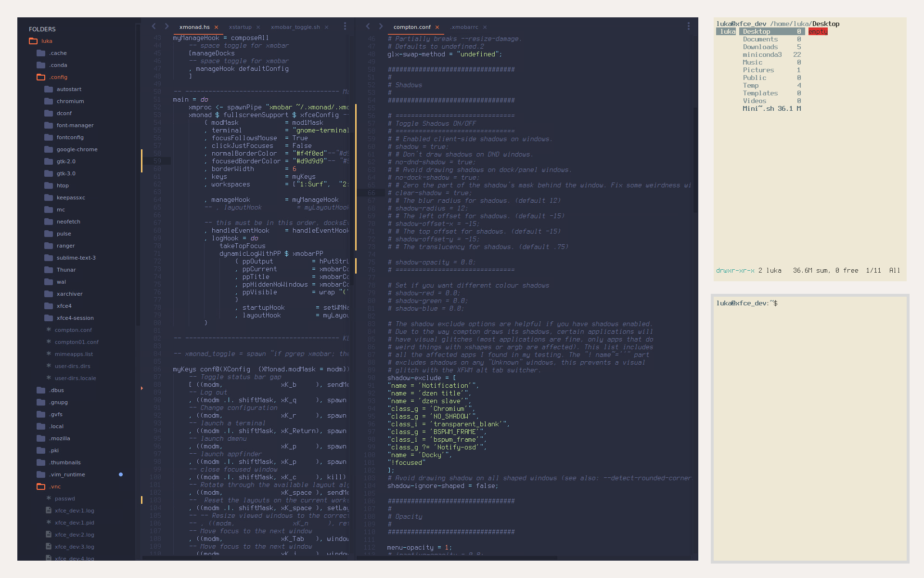Select Downloads directory in ranger
This screenshot has width=924, height=578.
(760, 47)
